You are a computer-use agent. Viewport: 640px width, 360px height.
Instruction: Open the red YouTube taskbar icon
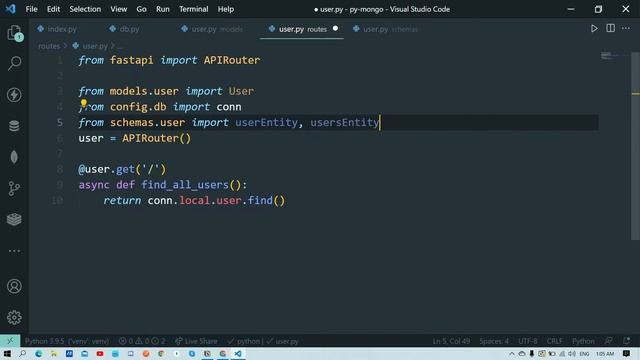(100, 353)
